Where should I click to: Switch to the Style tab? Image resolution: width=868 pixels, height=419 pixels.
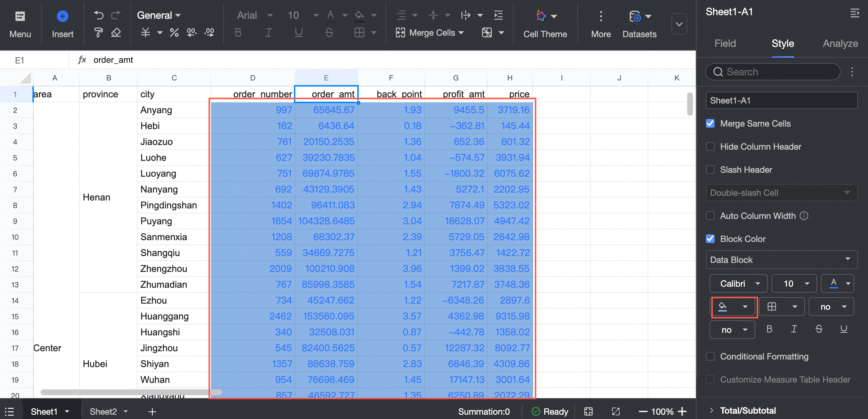(783, 44)
